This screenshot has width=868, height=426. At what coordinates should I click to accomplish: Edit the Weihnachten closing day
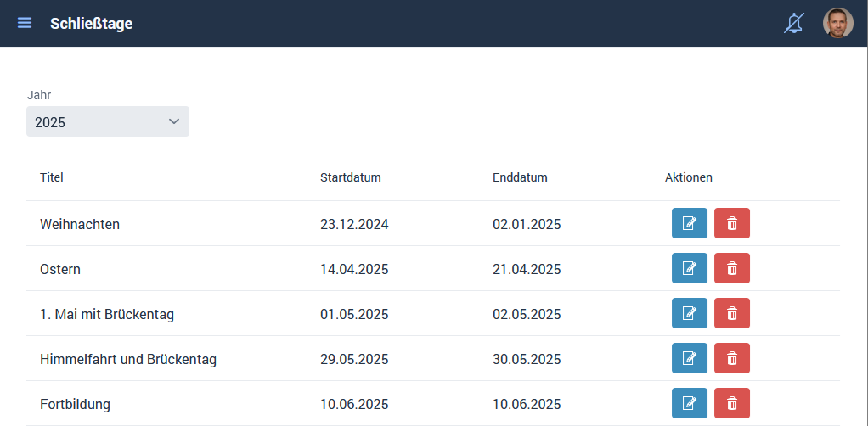[x=689, y=224]
